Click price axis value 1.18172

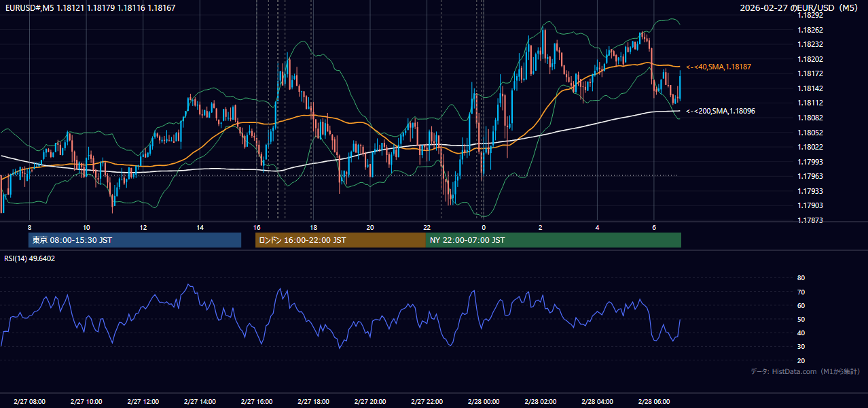tap(810, 73)
